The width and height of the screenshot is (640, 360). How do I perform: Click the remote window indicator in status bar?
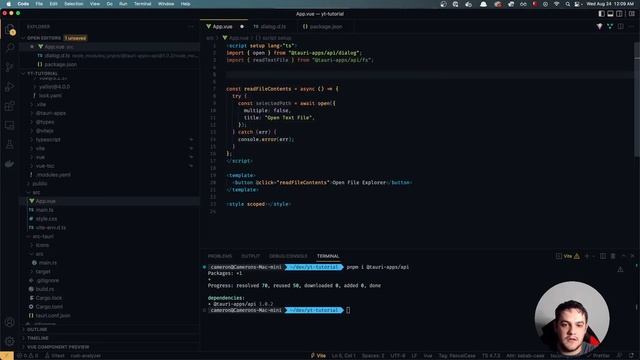[7, 356]
